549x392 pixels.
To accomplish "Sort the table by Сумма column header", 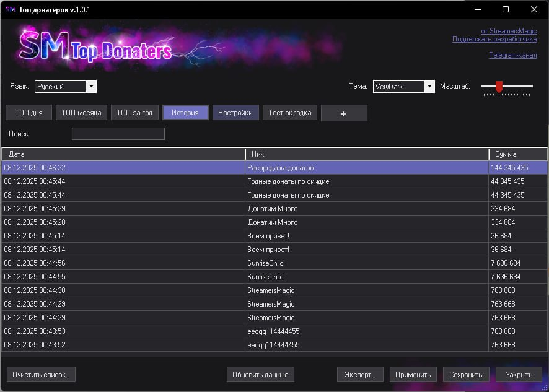I will coord(517,154).
